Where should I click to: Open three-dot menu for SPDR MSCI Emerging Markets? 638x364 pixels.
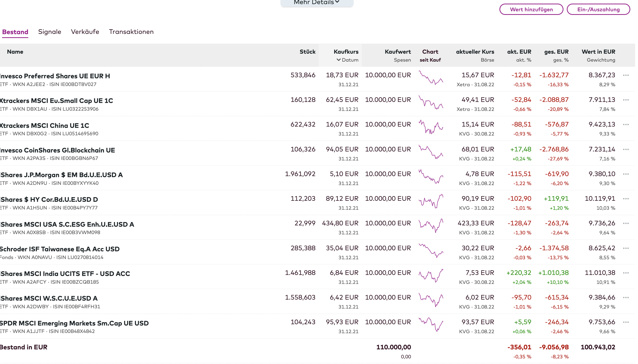pos(626,322)
